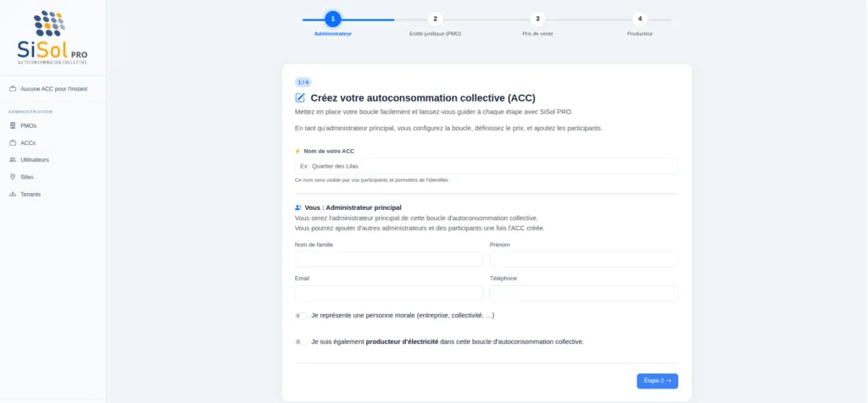The image size is (868, 403).
Task: Click the lightning bolt icon near 'Nom de votre ACC'
Action: (x=298, y=151)
